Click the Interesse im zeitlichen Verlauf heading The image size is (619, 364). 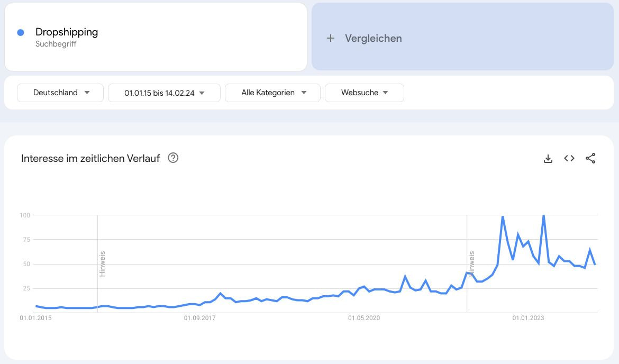click(90, 158)
